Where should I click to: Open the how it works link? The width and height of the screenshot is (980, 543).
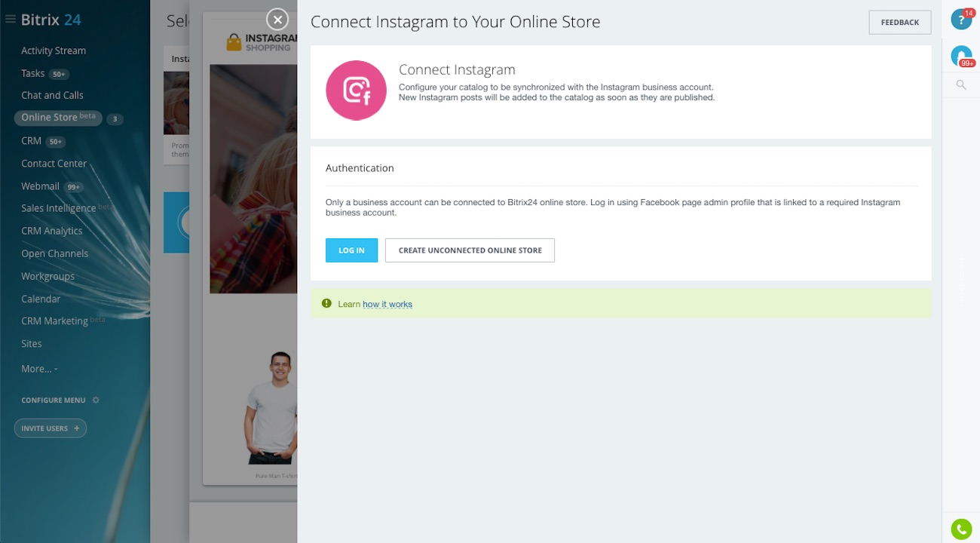point(387,304)
